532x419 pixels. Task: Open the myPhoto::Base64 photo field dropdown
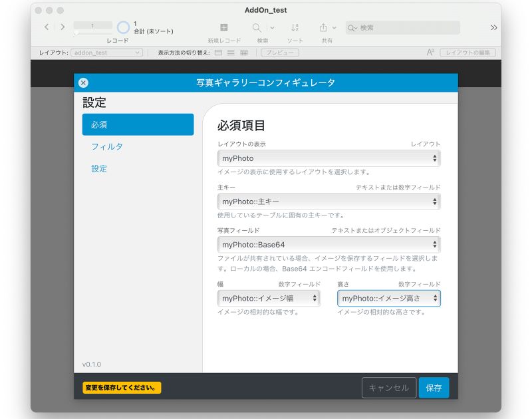(329, 245)
